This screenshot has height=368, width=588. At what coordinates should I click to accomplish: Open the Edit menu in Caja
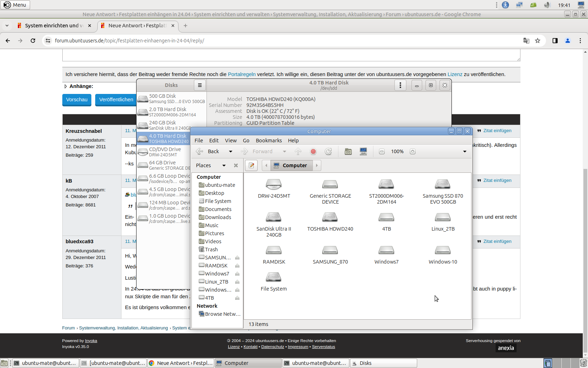click(214, 141)
